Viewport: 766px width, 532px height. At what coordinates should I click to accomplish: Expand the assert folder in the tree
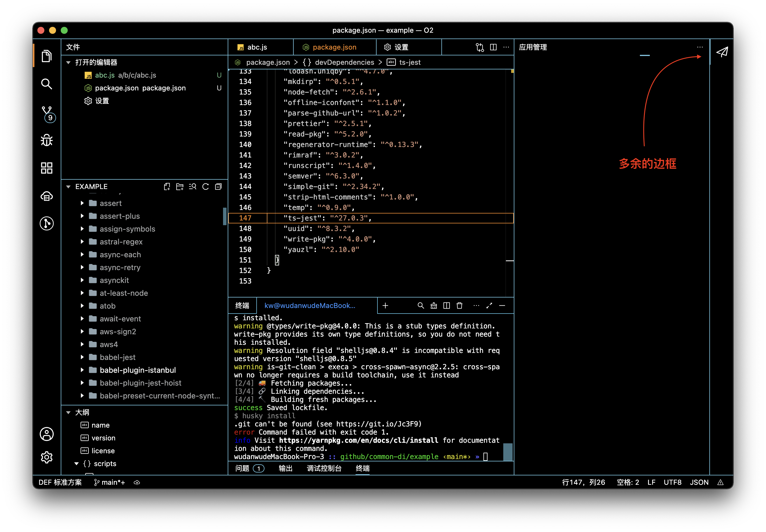(x=82, y=203)
